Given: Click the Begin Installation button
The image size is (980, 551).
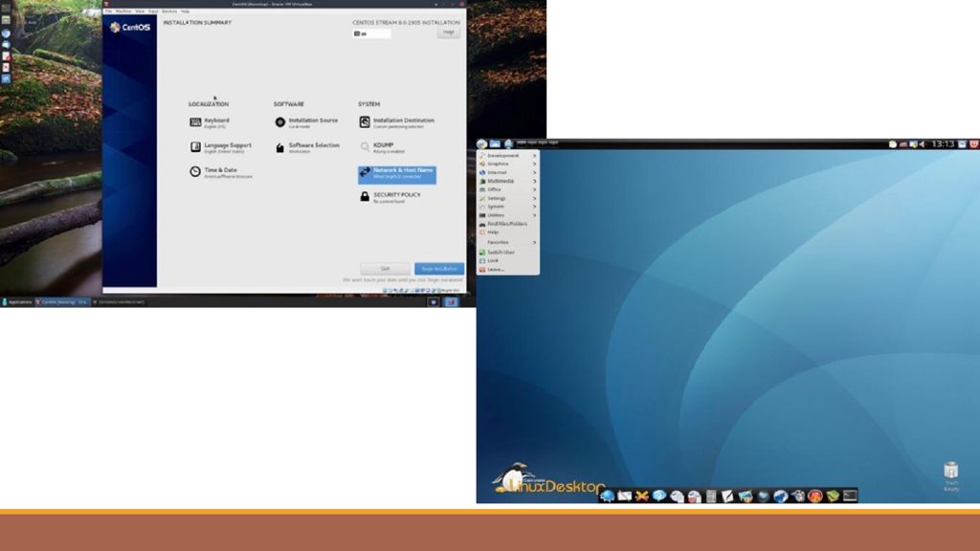Looking at the screenshot, I should point(438,269).
